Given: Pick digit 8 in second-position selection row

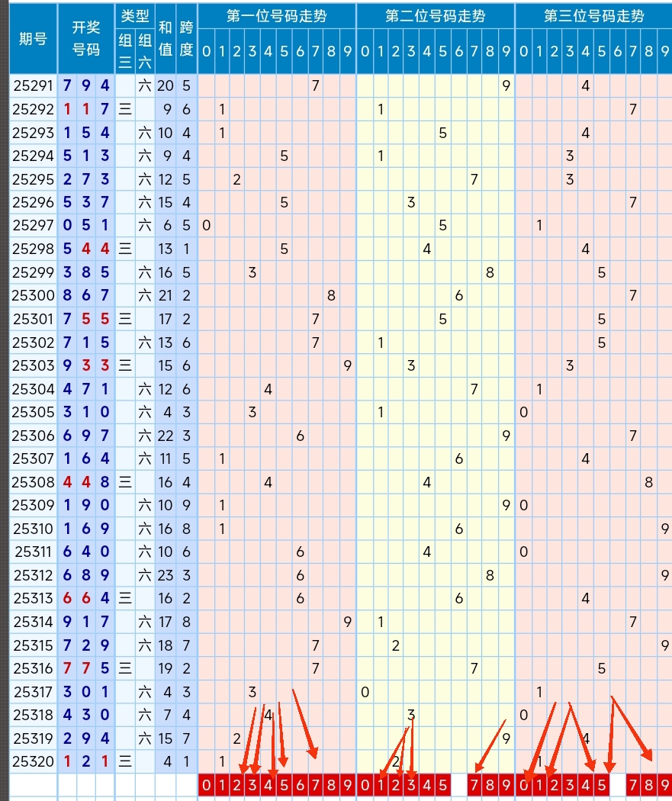Looking at the screenshot, I should (x=490, y=785).
